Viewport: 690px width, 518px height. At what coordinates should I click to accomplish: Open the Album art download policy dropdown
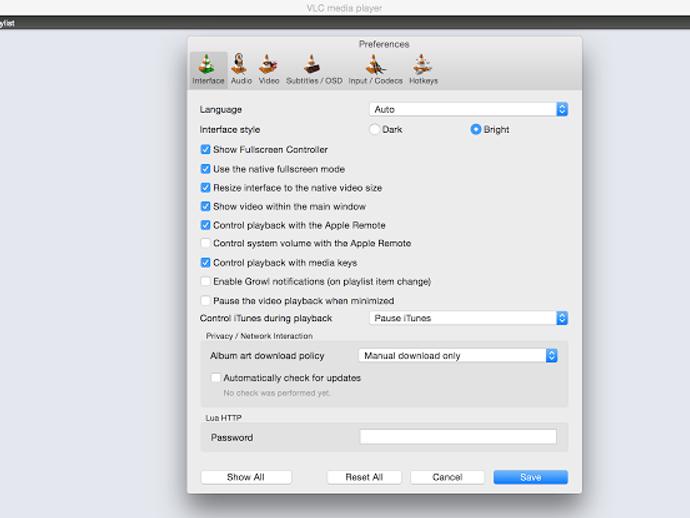click(x=458, y=356)
